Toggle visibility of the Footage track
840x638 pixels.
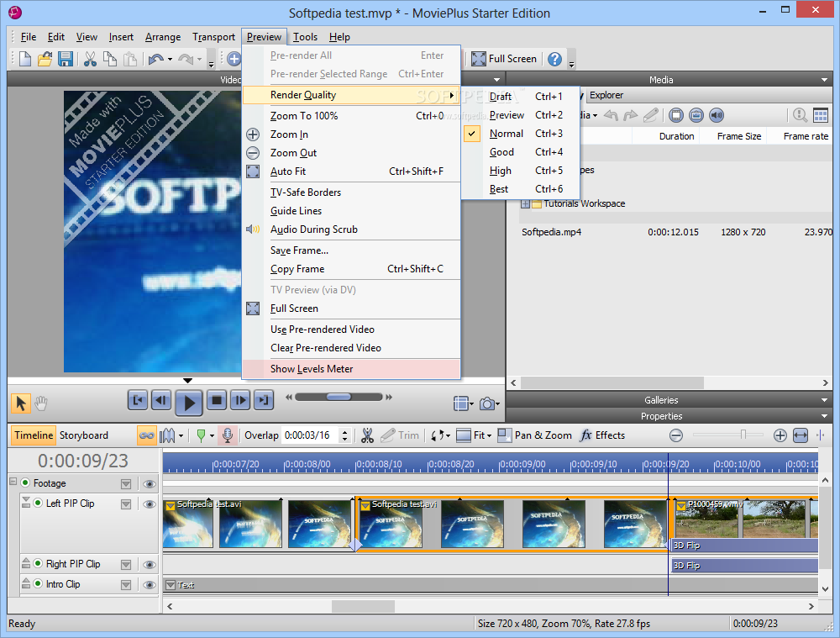point(150,484)
